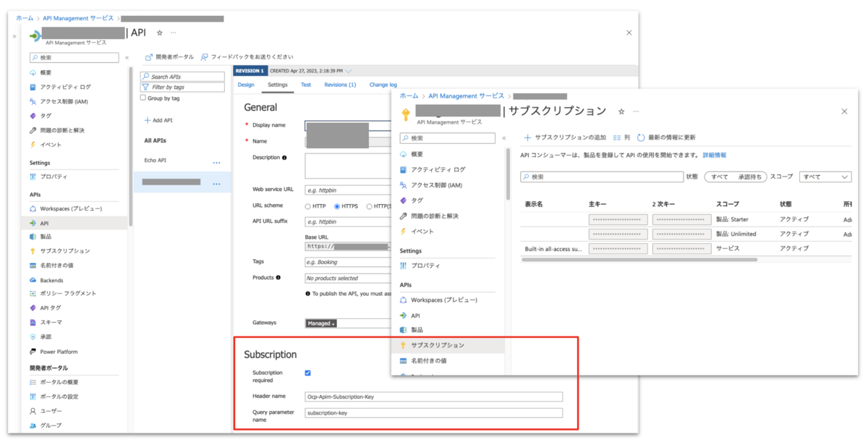This screenshot has width=868, height=445.
Task: Focus the Header name field
Action: [433, 397]
